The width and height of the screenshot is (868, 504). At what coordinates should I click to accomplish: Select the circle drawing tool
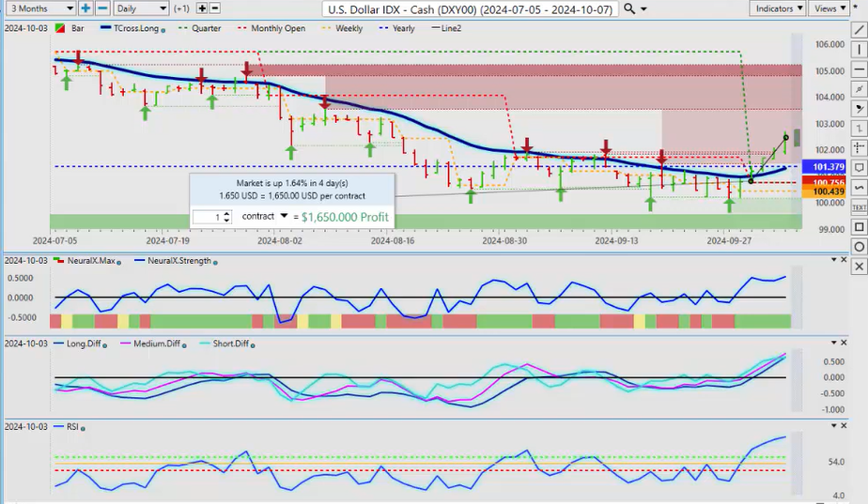[x=860, y=247]
